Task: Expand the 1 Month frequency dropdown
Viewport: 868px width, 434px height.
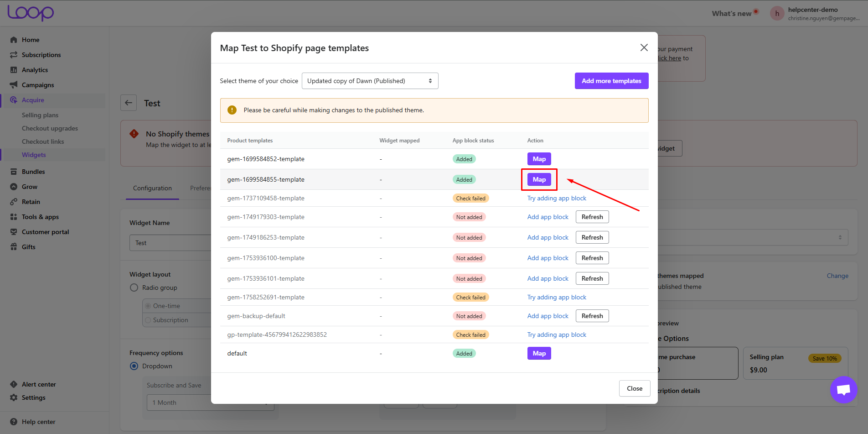Action: click(x=210, y=403)
